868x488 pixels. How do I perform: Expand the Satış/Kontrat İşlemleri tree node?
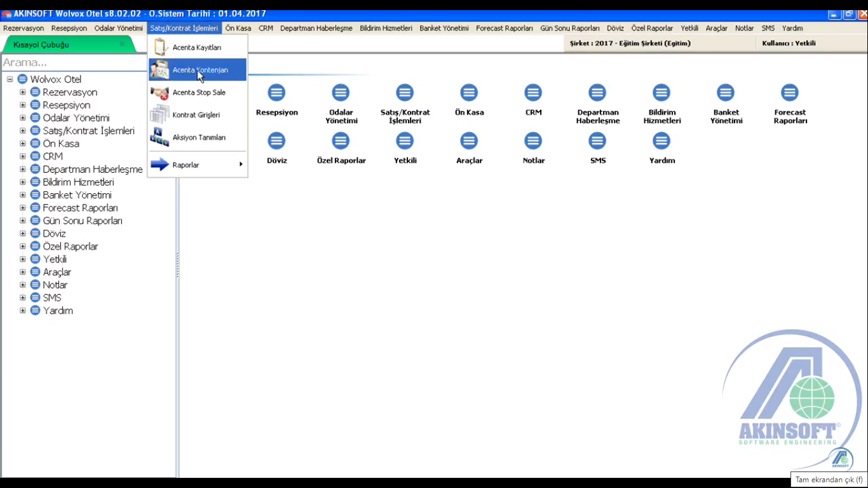point(23,131)
